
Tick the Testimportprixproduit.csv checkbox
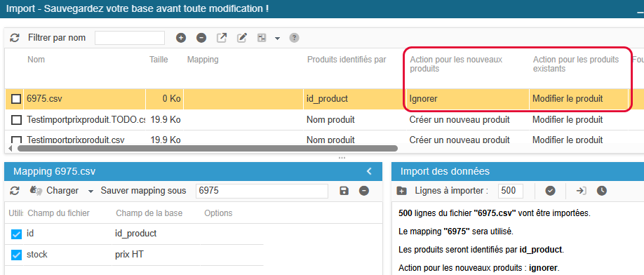click(16, 140)
